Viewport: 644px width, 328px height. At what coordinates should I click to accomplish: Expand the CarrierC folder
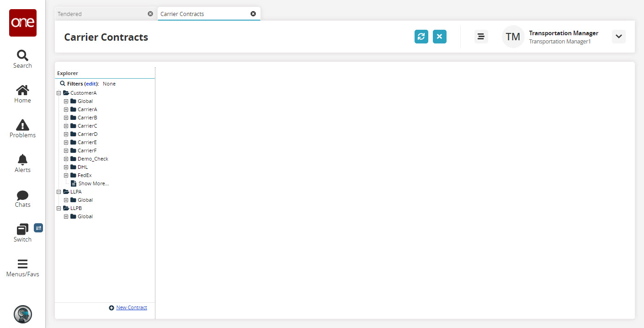pyautogui.click(x=66, y=126)
